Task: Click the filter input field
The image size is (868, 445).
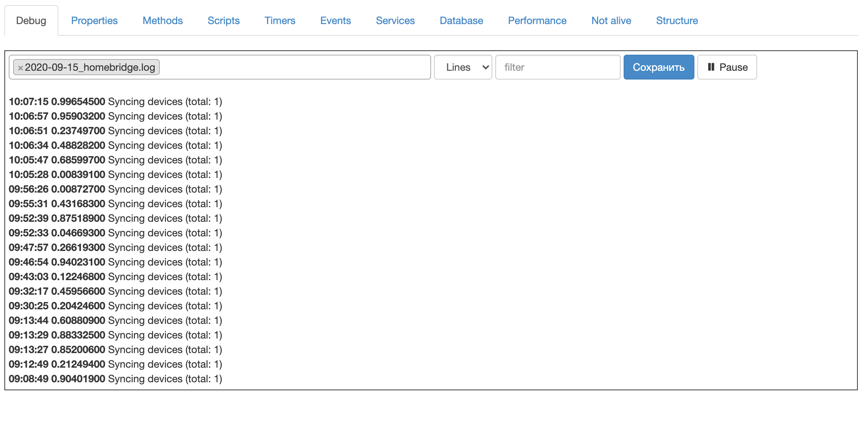Action: [557, 67]
